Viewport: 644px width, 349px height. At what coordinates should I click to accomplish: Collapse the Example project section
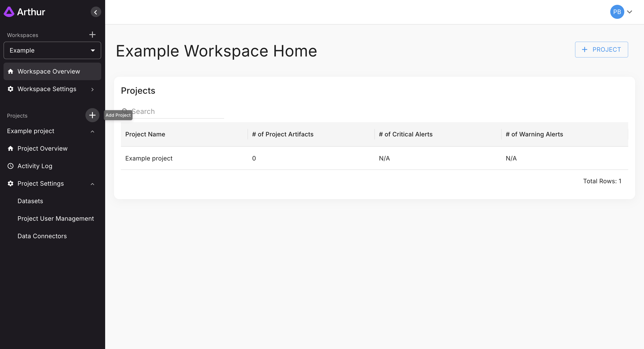pos(92,131)
